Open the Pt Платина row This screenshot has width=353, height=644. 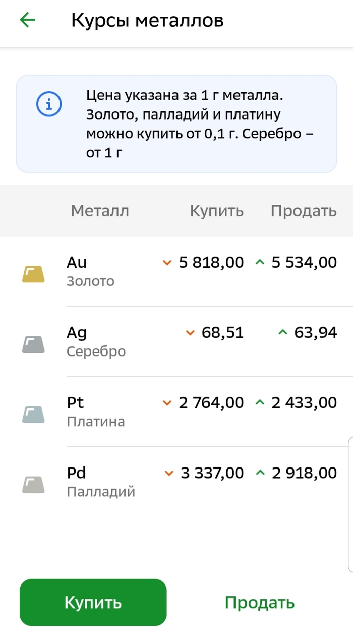[96, 412]
